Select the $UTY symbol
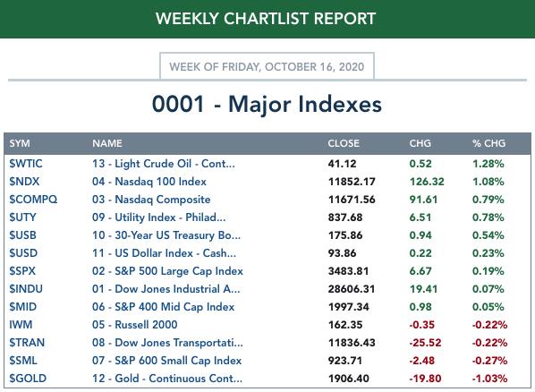Screen dimensions: 535x392 point(22,217)
